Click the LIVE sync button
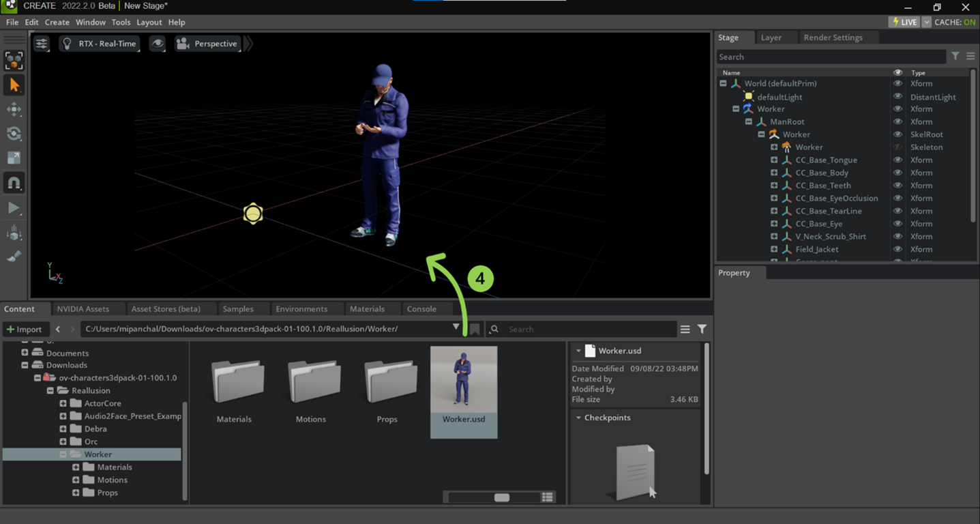 [905, 22]
